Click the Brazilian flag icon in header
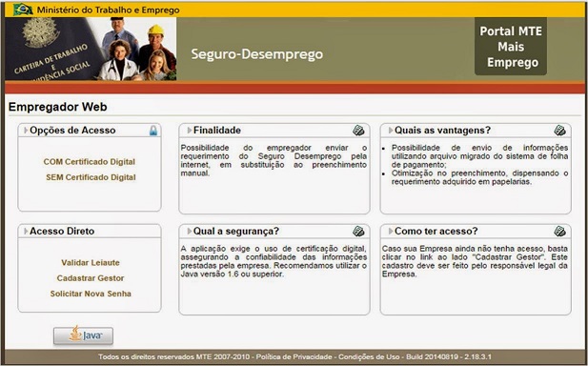588x366 pixels. 23,10
